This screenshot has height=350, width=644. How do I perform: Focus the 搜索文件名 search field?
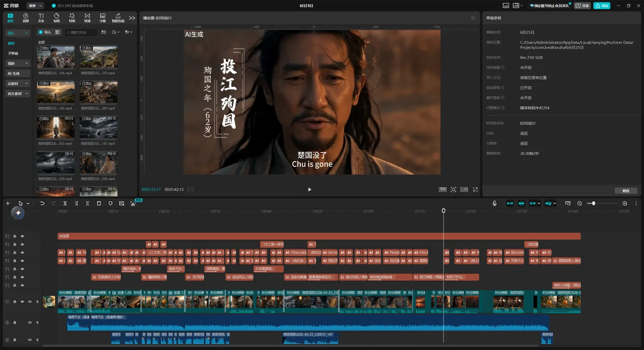coord(81,32)
